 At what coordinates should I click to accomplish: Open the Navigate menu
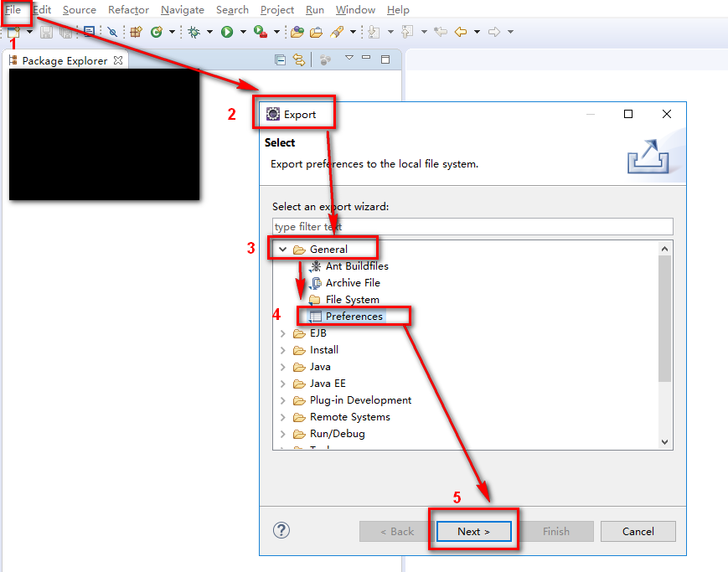[x=183, y=10]
